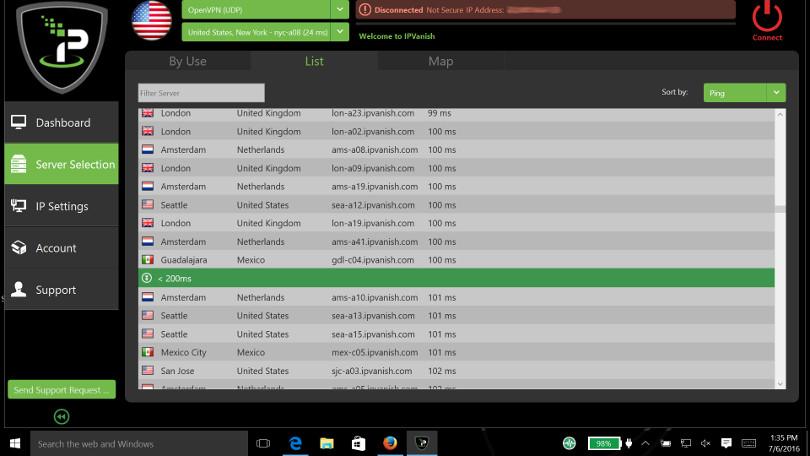Open the Sort by Ping dropdown
The height and width of the screenshot is (456, 810).
pos(744,93)
